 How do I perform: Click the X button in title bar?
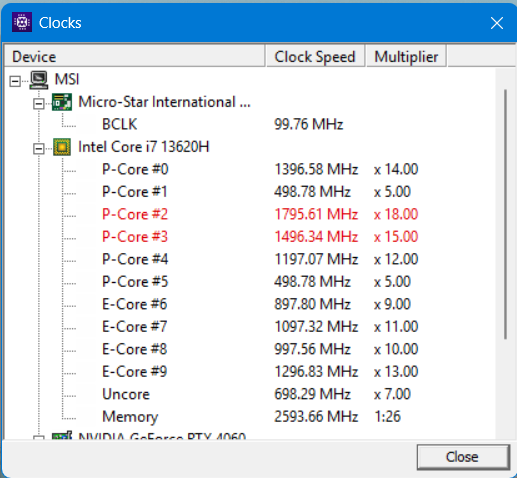click(x=497, y=23)
